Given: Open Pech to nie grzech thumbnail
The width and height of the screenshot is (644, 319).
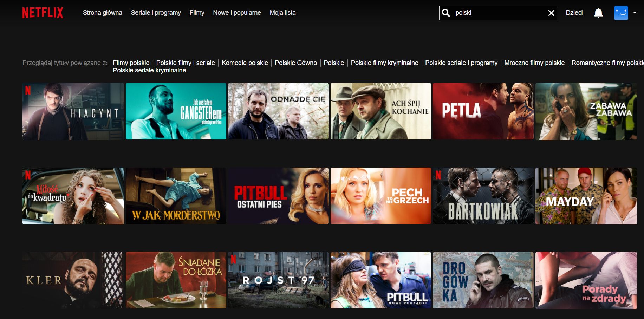Looking at the screenshot, I should 381,196.
